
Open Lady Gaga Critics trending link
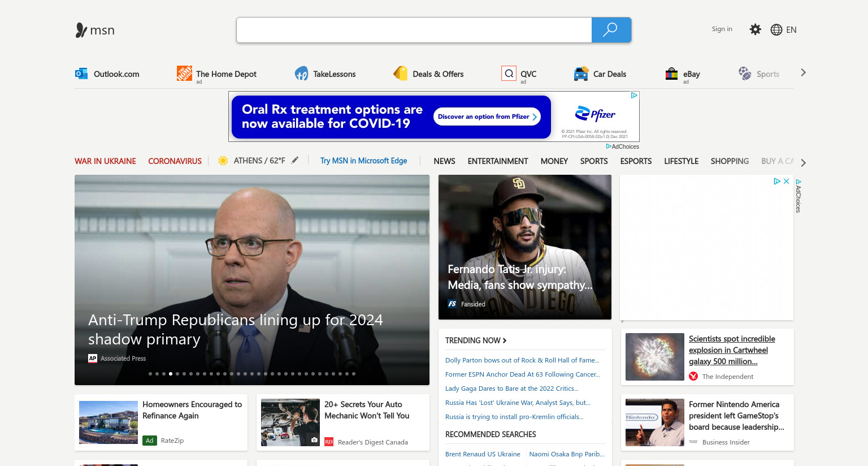512,389
